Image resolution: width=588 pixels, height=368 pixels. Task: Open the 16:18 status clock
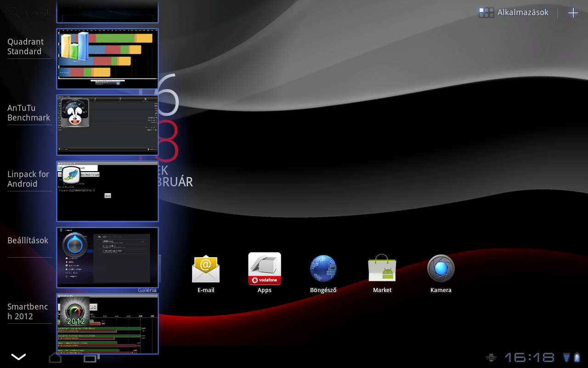pos(530,357)
